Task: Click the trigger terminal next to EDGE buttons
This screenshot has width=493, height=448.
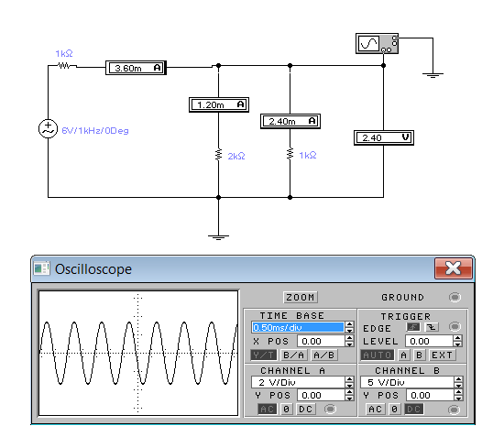Action: tap(455, 327)
